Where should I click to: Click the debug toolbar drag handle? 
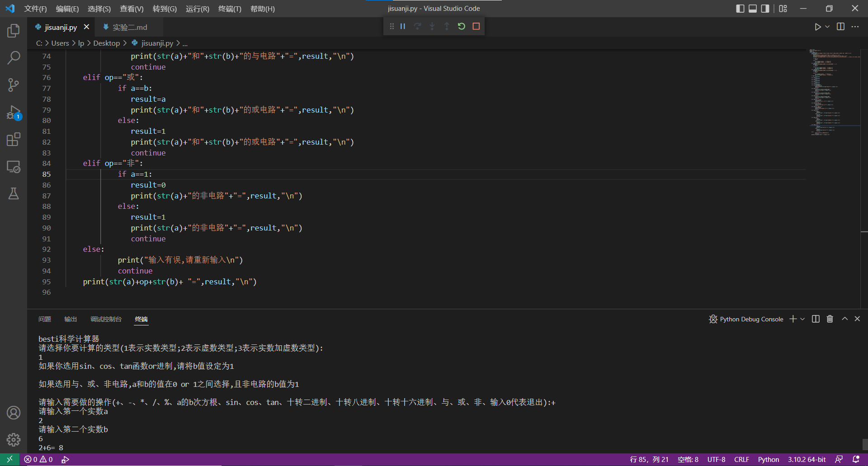pos(392,26)
